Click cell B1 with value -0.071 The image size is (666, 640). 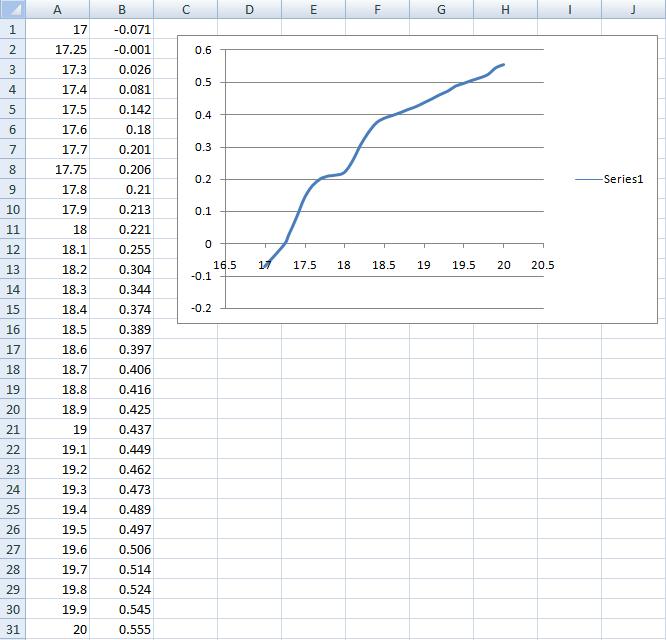click(121, 29)
